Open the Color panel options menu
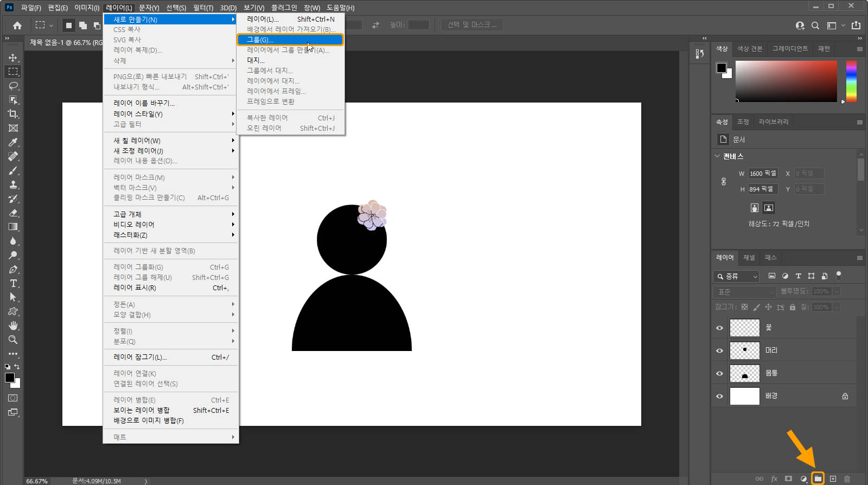 860,49
